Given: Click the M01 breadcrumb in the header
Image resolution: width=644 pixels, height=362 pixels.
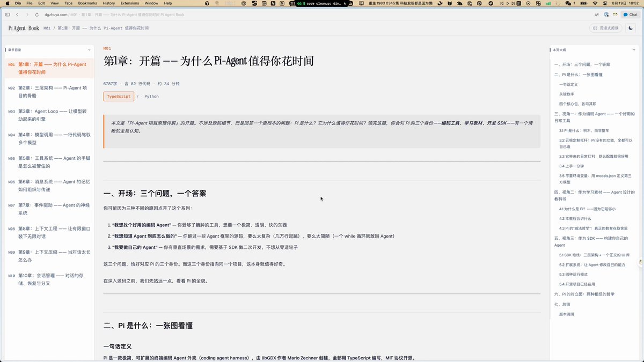Looking at the screenshot, I should point(47,28).
